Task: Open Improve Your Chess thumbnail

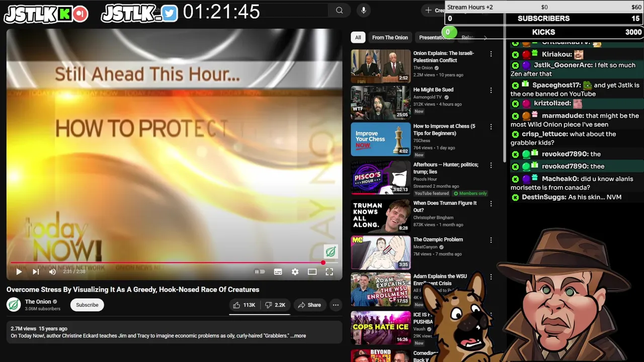Action: [x=380, y=139]
